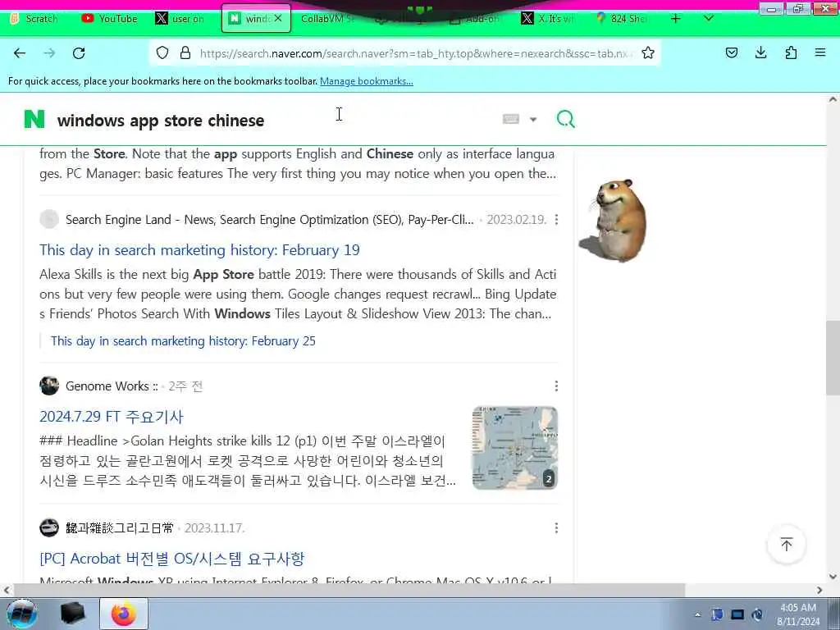Open '[PC] Acrobat 버전별 OS/시스템 요구사항' post
840x630 pixels.
coord(172,559)
